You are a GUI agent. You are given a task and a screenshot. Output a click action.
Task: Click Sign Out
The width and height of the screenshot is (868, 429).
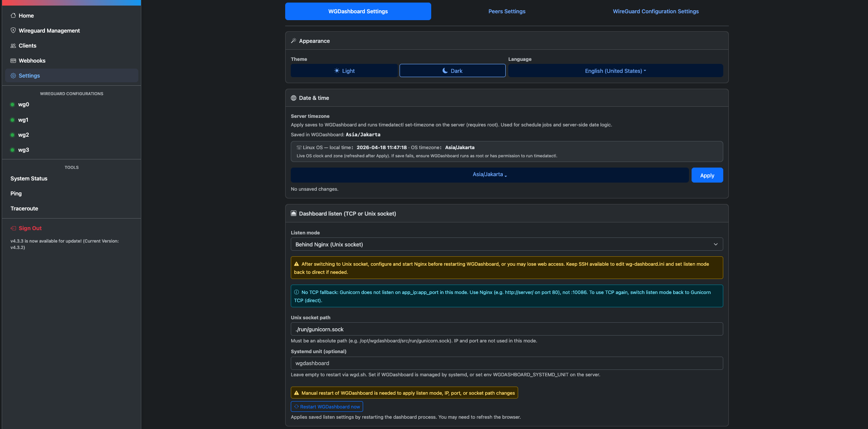(72, 228)
